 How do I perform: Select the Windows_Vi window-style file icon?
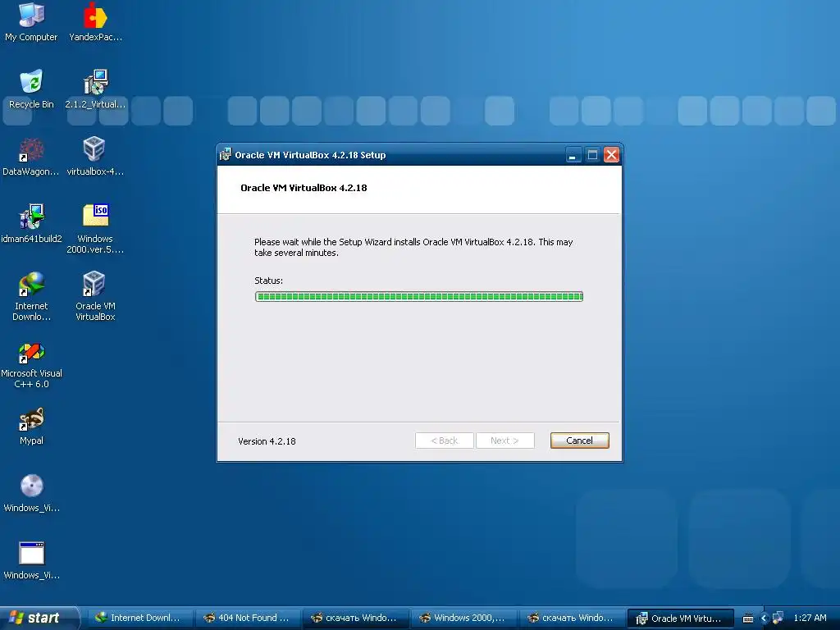point(31,560)
